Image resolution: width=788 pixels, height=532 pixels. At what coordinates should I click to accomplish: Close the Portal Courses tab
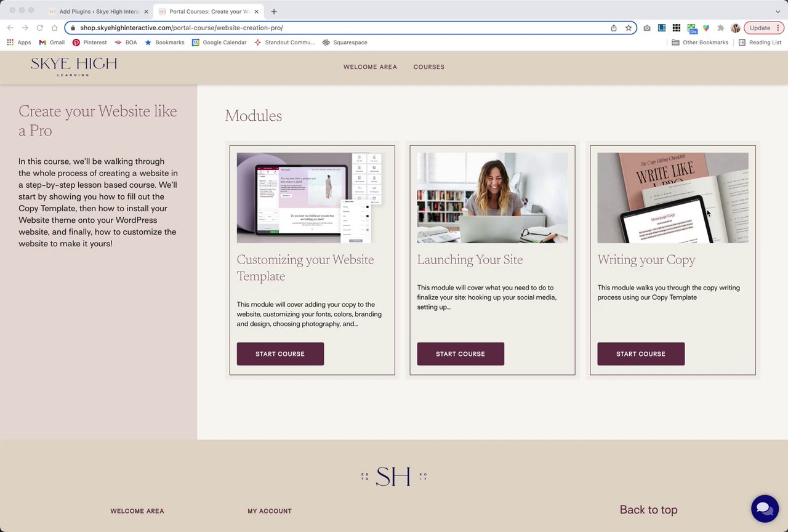256,11
